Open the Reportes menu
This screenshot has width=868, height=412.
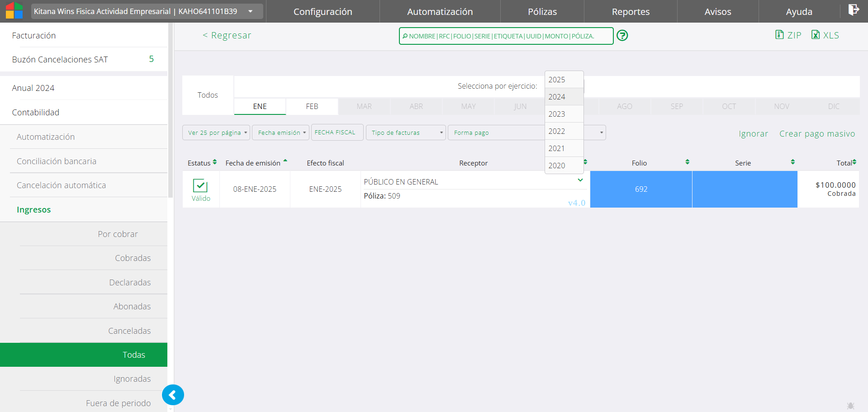(x=631, y=12)
